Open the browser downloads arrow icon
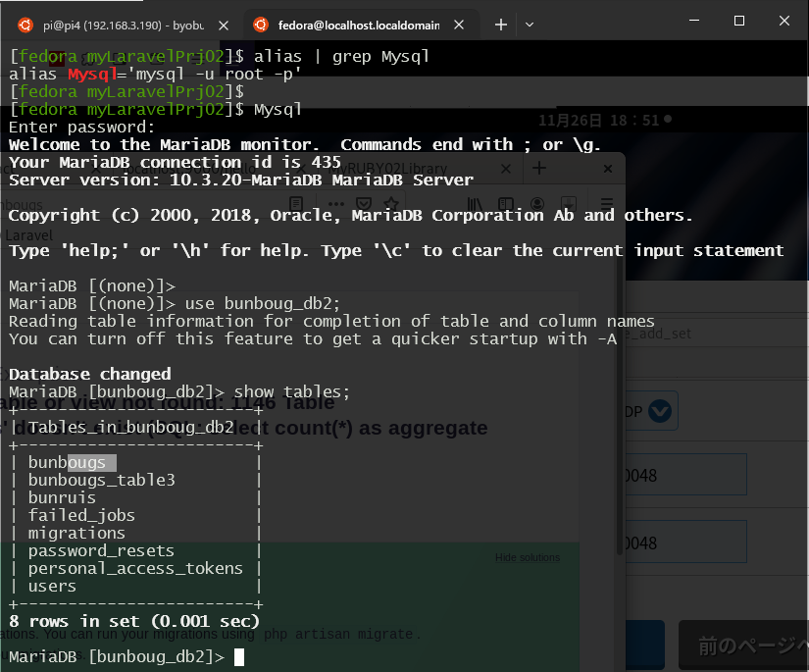 (568, 203)
